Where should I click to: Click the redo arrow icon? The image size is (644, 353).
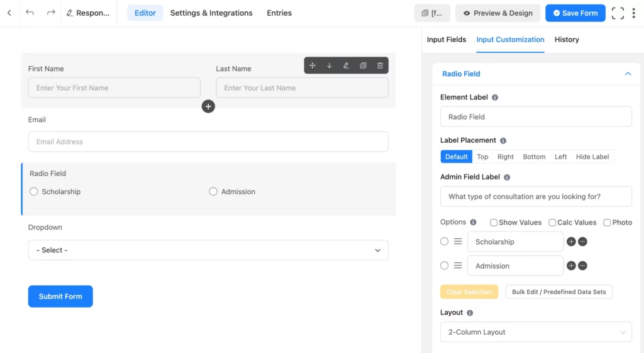tap(51, 13)
